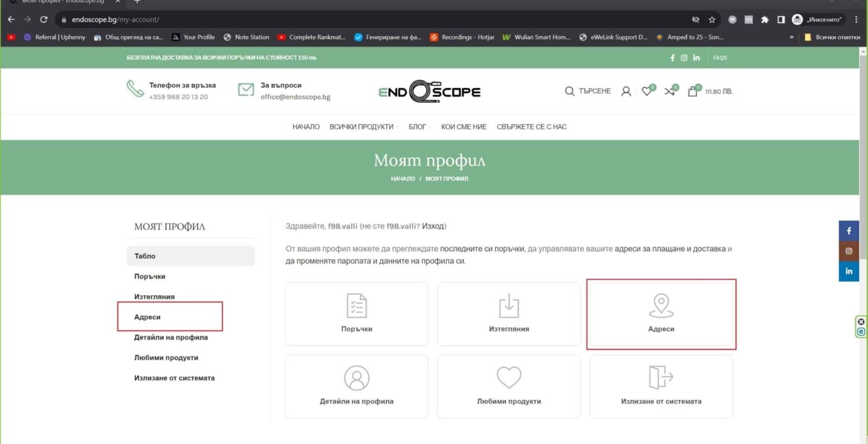Open the Amped to 25 - Son... bookmark
868x444 pixels.
[x=689, y=37]
